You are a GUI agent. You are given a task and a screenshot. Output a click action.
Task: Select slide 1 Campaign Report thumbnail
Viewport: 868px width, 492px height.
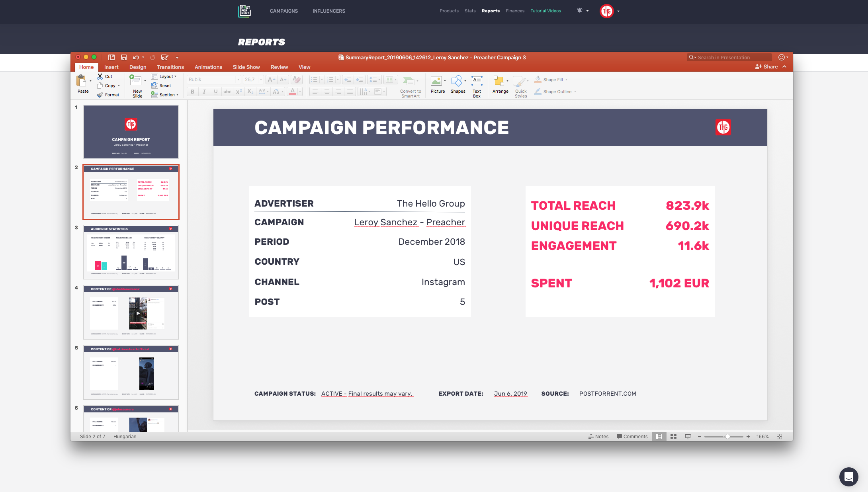click(x=131, y=132)
